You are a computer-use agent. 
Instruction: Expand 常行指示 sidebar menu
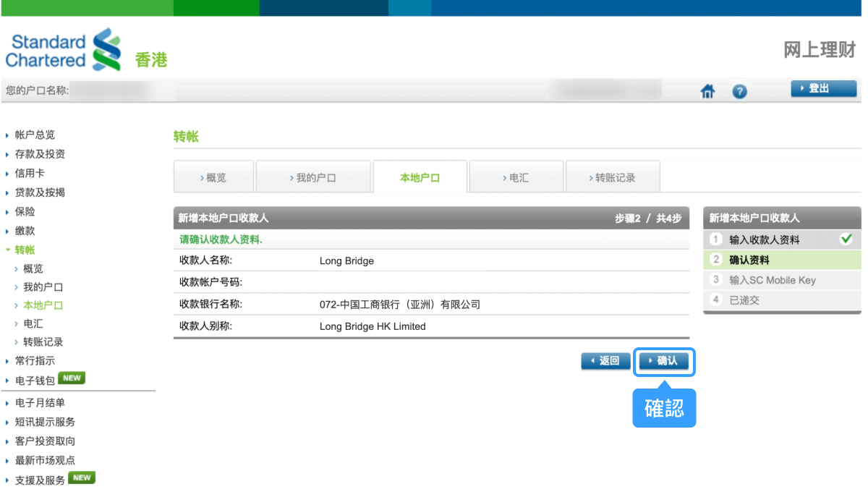pos(35,360)
